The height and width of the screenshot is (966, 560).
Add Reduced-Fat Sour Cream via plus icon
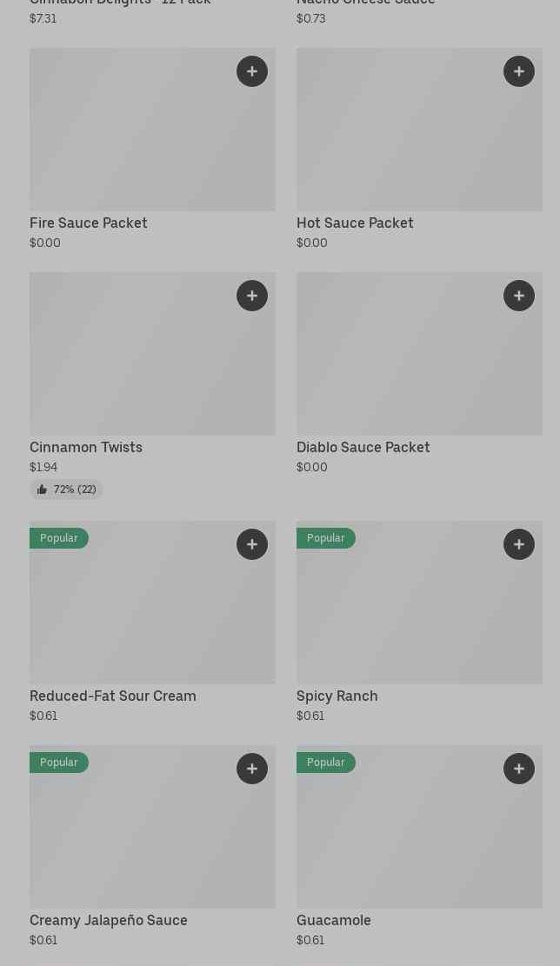[x=252, y=544]
